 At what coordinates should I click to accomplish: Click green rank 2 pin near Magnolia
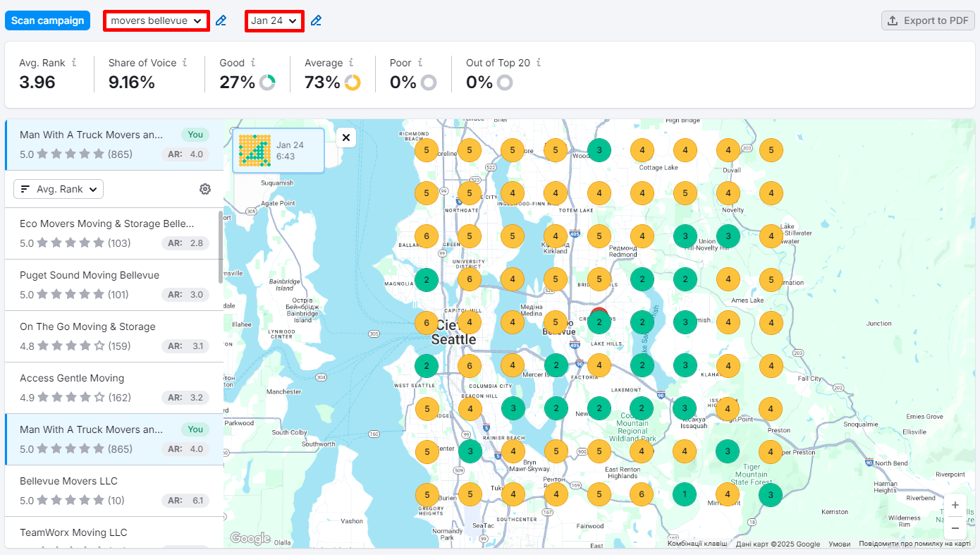pyautogui.click(x=426, y=279)
